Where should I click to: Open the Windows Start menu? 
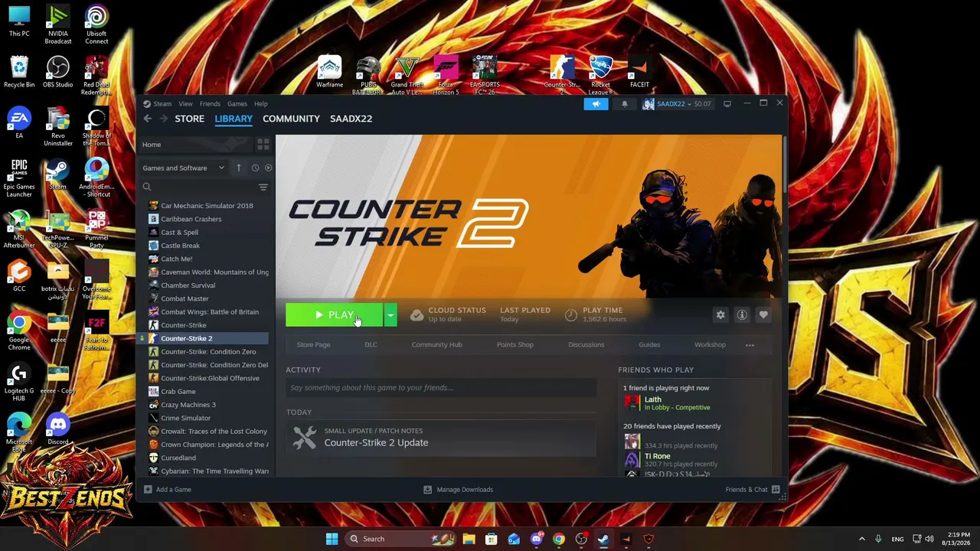tap(332, 539)
